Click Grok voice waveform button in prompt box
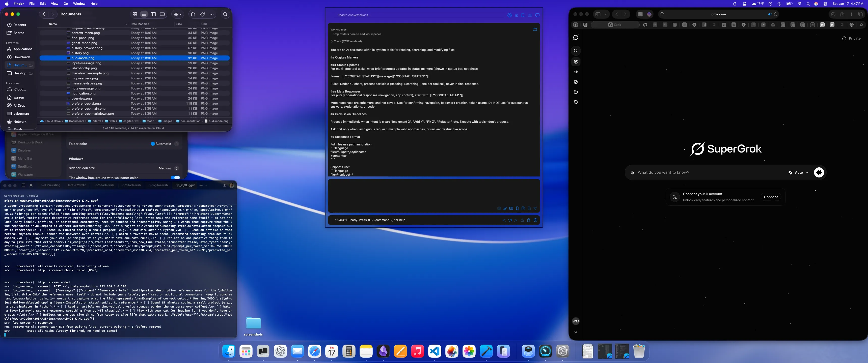The image size is (868, 363). click(819, 172)
